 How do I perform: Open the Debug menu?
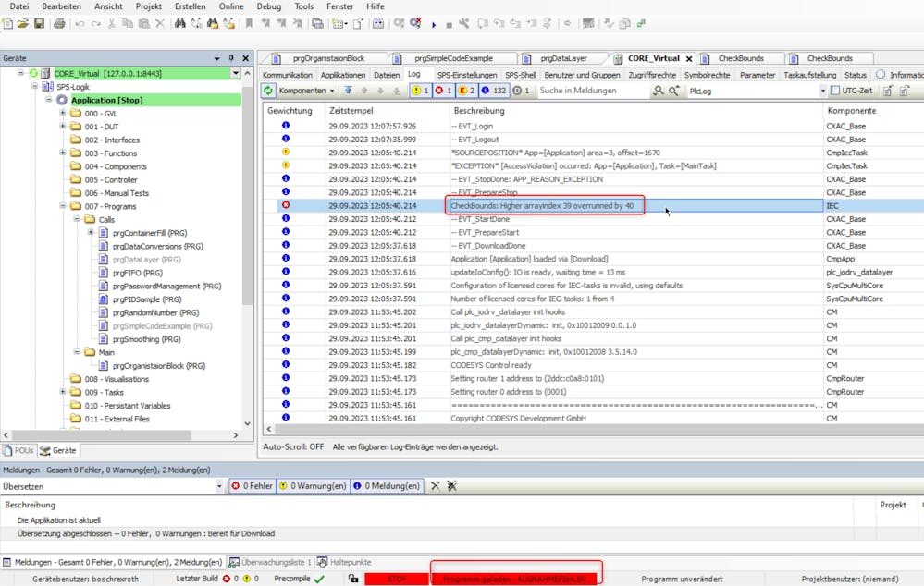coord(269,6)
